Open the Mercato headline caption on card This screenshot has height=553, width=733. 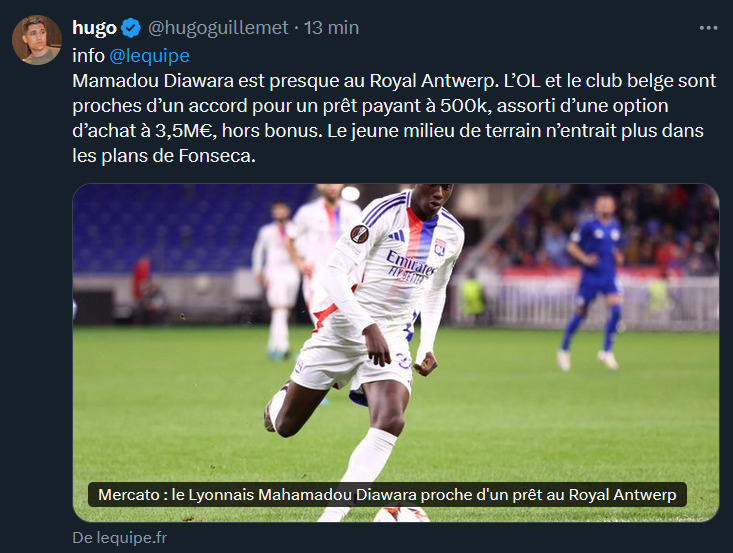tap(387, 495)
